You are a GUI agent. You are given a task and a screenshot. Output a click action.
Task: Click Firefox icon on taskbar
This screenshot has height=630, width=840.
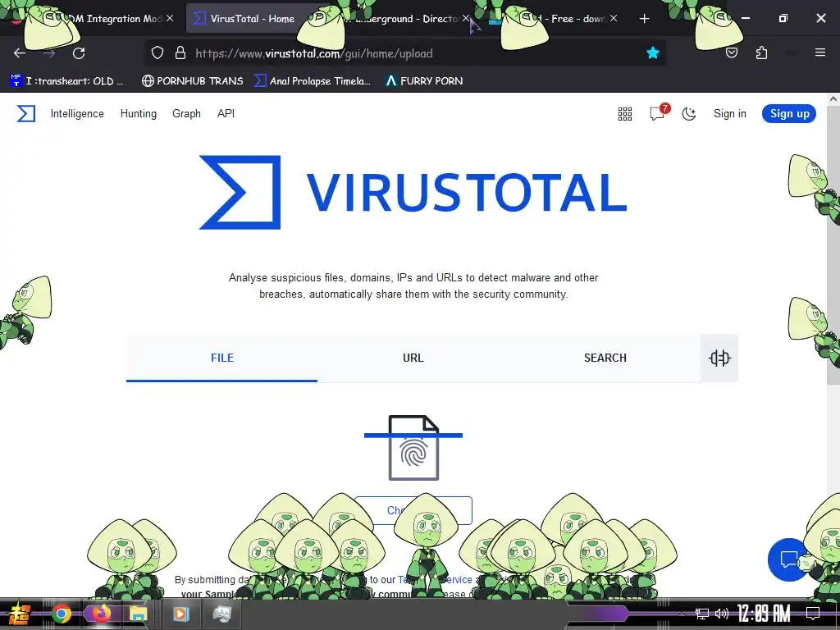(101, 614)
